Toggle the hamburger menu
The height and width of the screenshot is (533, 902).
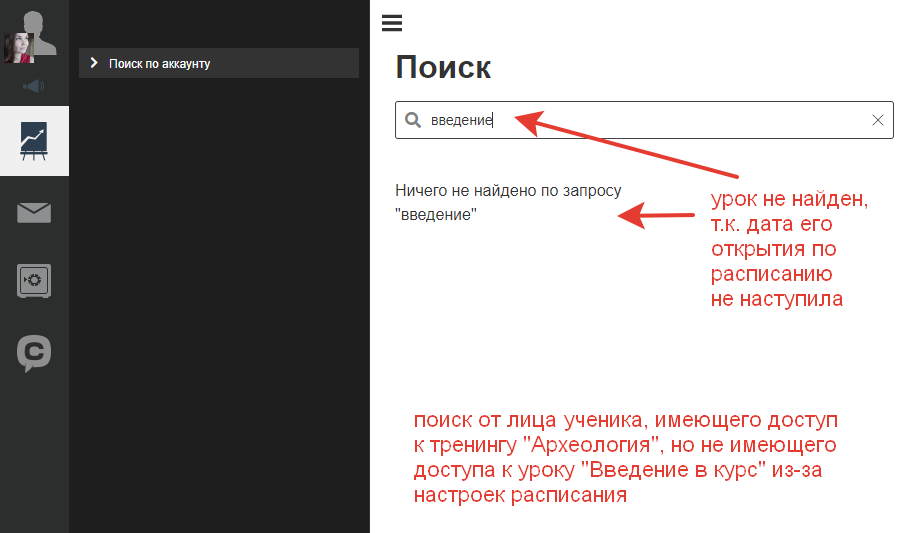coord(392,23)
